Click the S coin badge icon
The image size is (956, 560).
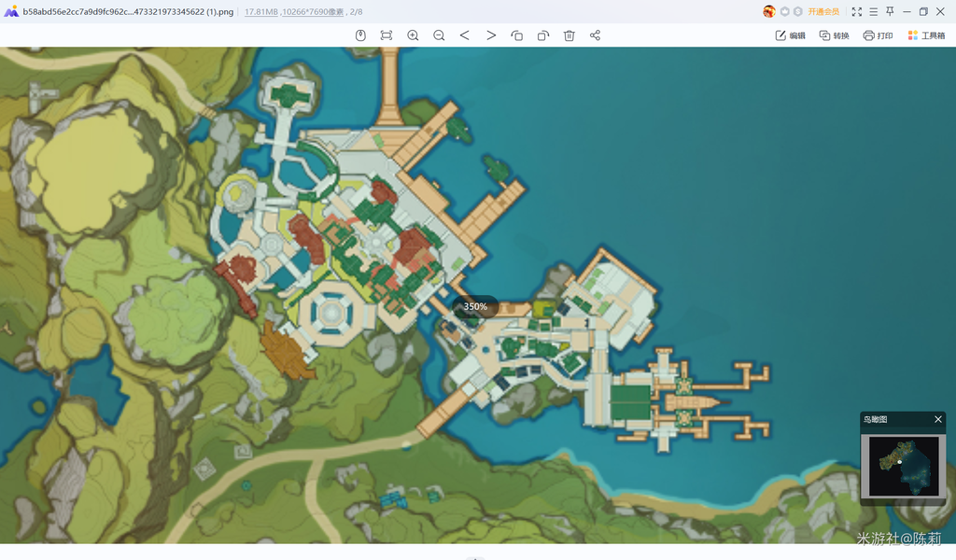tap(797, 11)
